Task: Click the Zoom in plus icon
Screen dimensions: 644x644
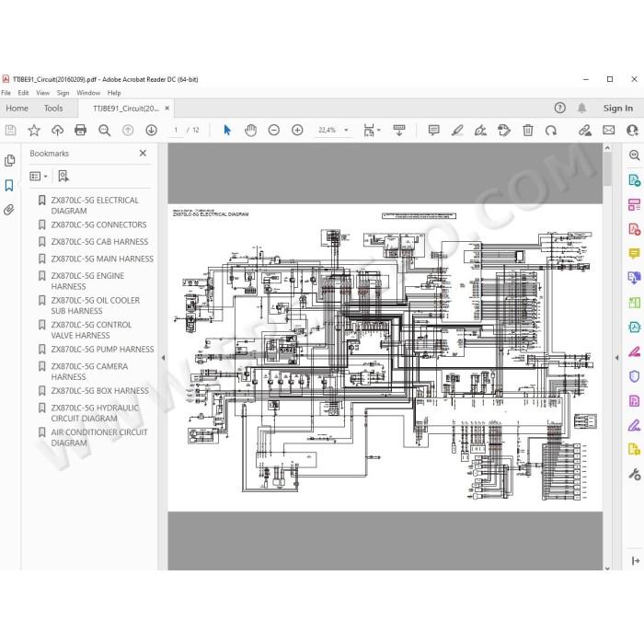Action: (297, 131)
